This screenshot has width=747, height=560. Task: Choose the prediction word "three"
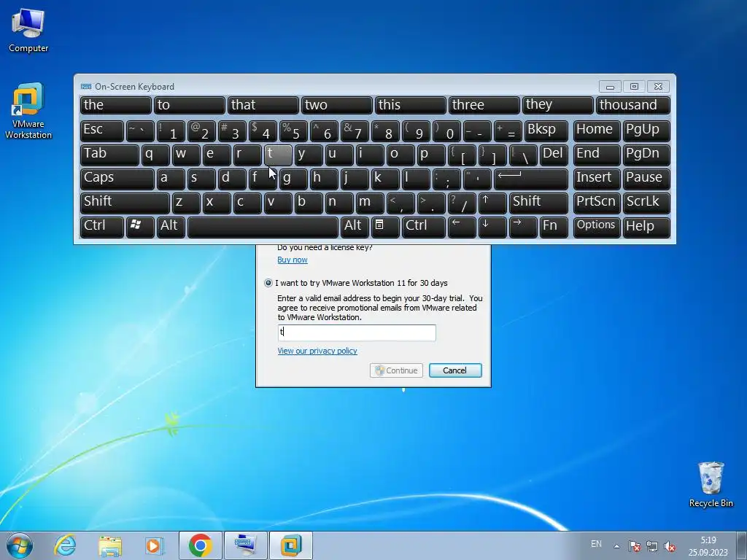click(x=484, y=105)
